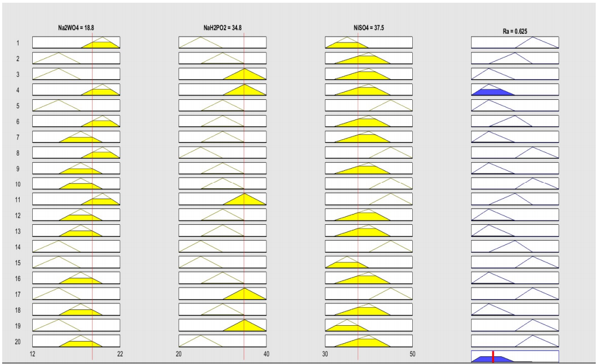Click the aggregated Ra output plot at bottom
This screenshot has width=599, height=364.
515,356
